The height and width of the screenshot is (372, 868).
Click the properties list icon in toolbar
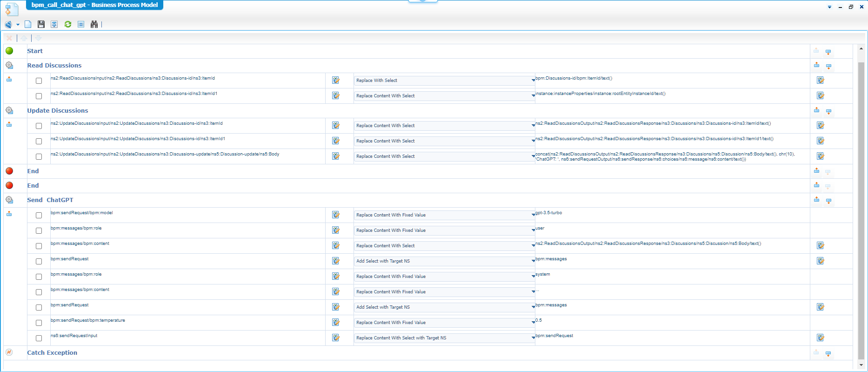[81, 24]
